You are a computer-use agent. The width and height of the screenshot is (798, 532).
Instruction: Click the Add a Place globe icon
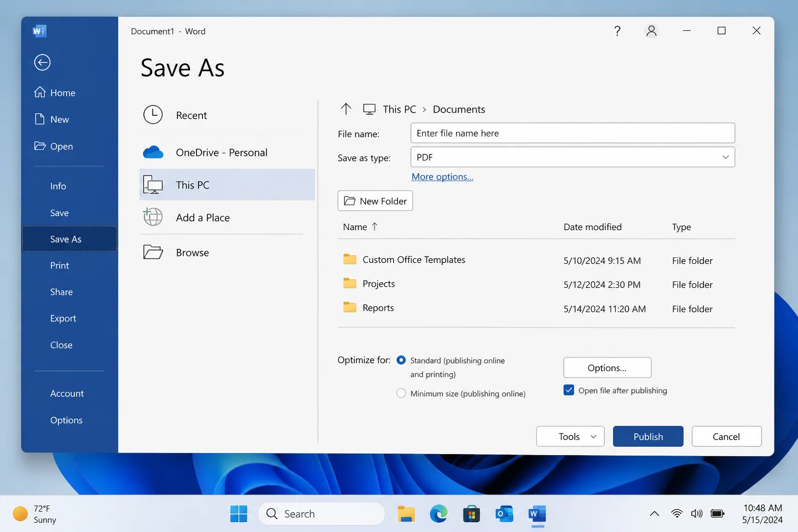[x=153, y=217]
